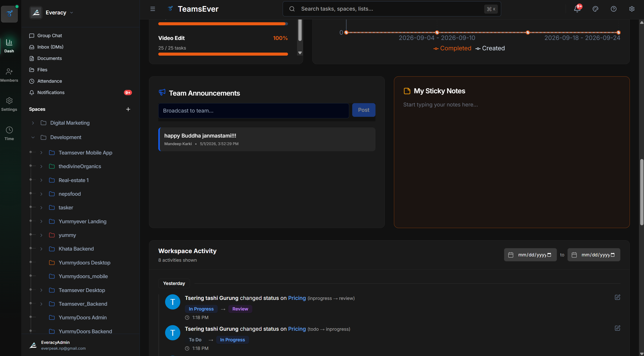Screen dimensions: 644x356
Task: Open the Everacy workspace dropdown
Action: pos(52,13)
